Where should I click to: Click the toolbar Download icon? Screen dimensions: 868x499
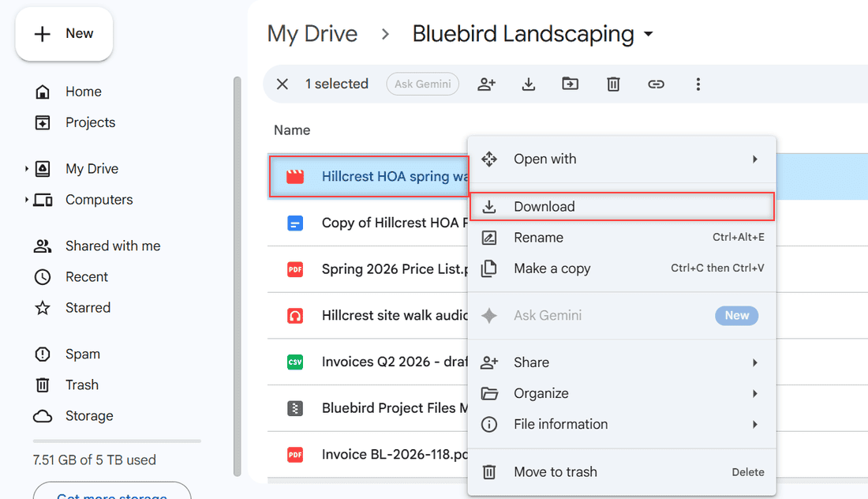coord(529,84)
